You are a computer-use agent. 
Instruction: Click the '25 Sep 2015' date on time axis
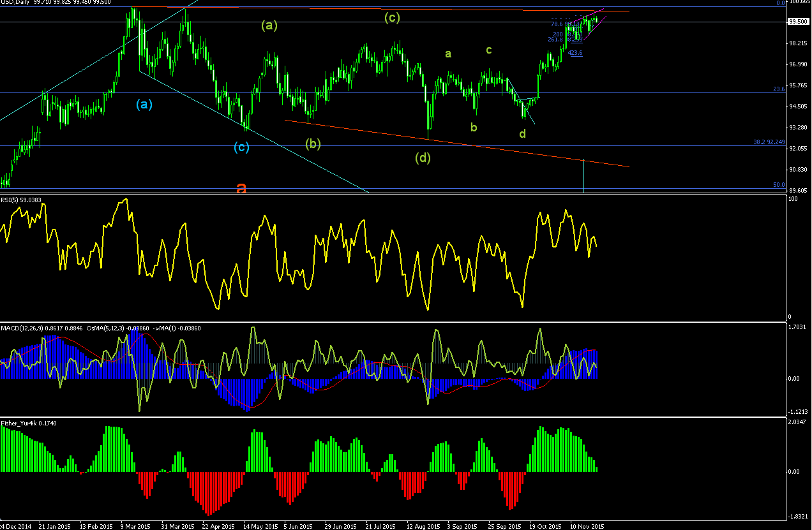pos(504,526)
